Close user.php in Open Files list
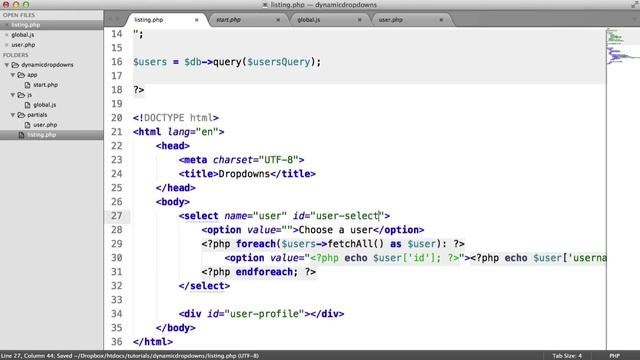This screenshot has height=360, width=640. tap(7, 45)
